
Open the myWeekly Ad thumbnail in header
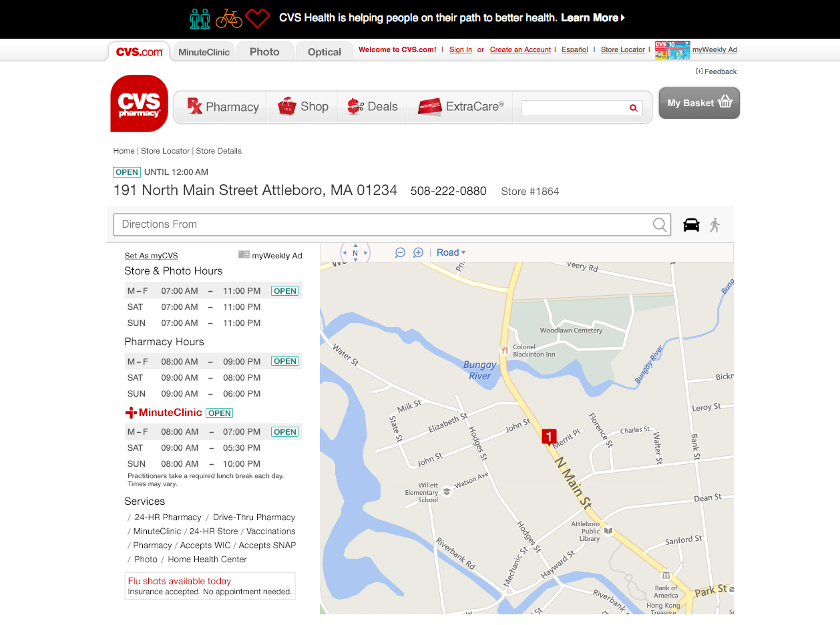(x=672, y=50)
